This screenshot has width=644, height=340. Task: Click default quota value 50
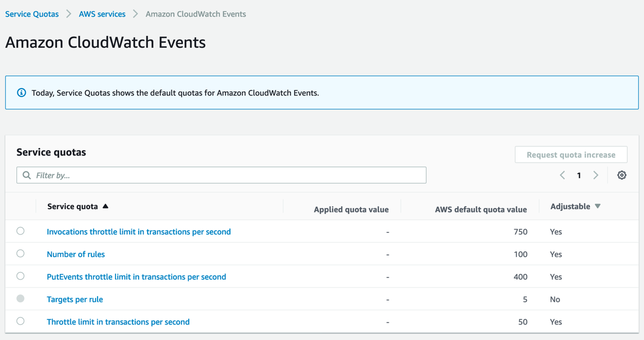point(523,322)
